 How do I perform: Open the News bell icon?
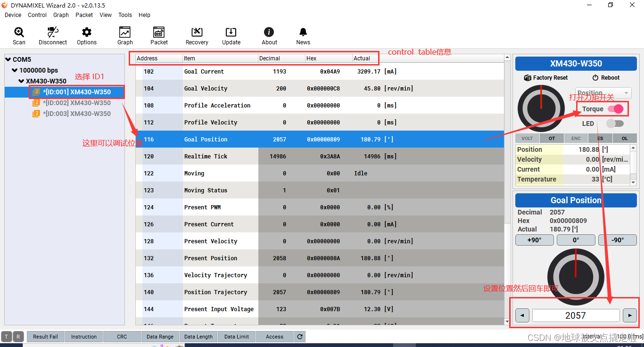tap(303, 35)
